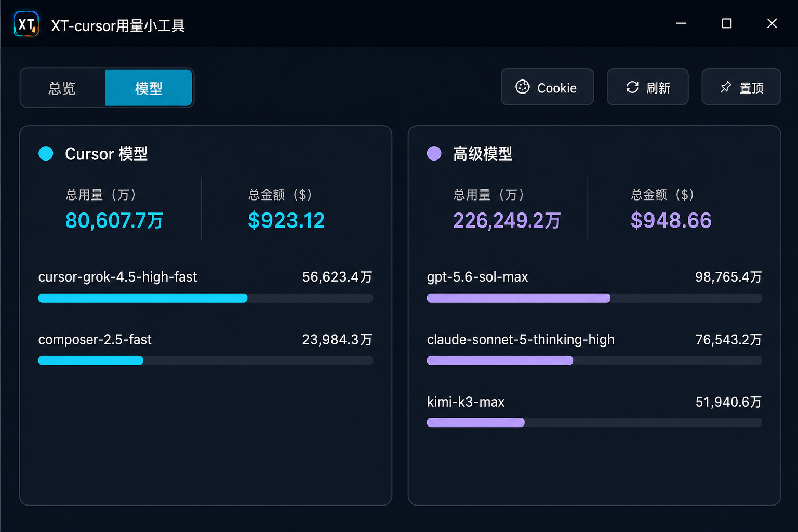This screenshot has width=798, height=532.
Task: Open the Cookie settings button
Action: coord(547,87)
